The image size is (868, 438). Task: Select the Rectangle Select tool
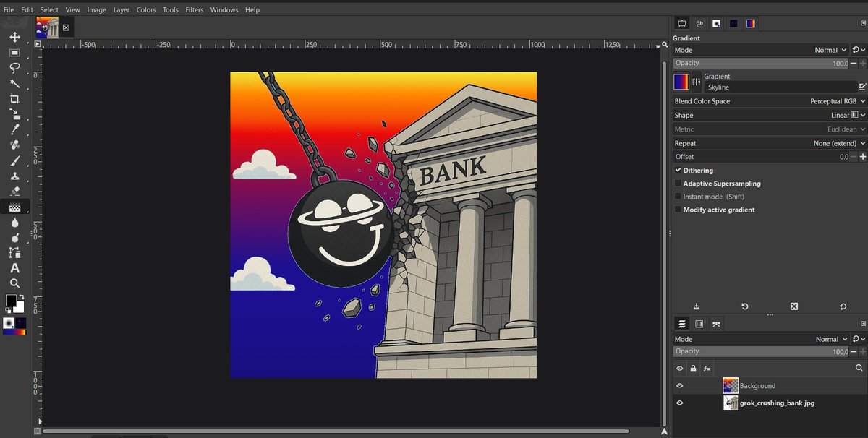[14, 53]
